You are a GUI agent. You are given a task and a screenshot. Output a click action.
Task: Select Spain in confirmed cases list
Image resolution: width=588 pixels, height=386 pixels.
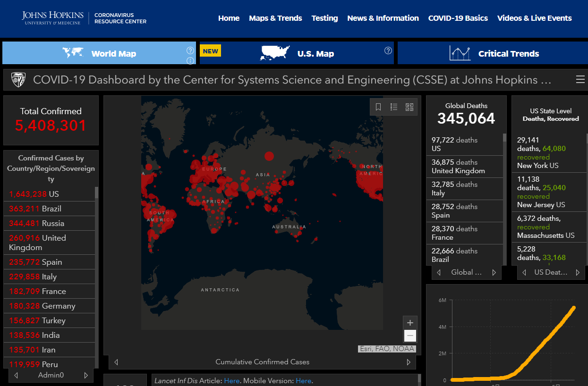49,262
